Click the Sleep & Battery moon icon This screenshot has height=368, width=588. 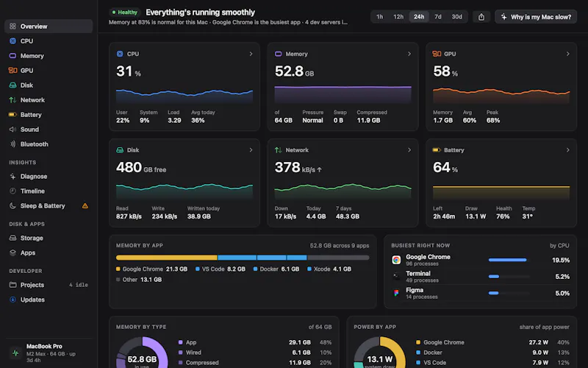point(12,206)
